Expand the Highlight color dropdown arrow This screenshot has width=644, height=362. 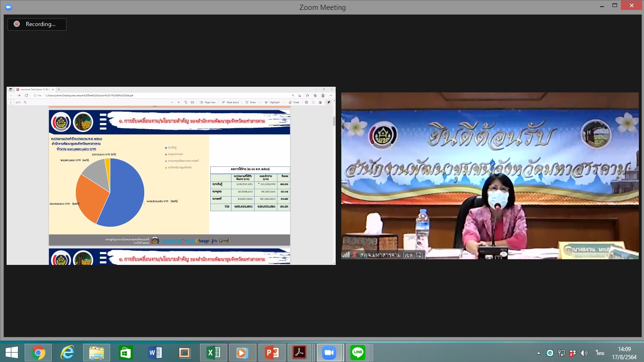tap(284, 102)
